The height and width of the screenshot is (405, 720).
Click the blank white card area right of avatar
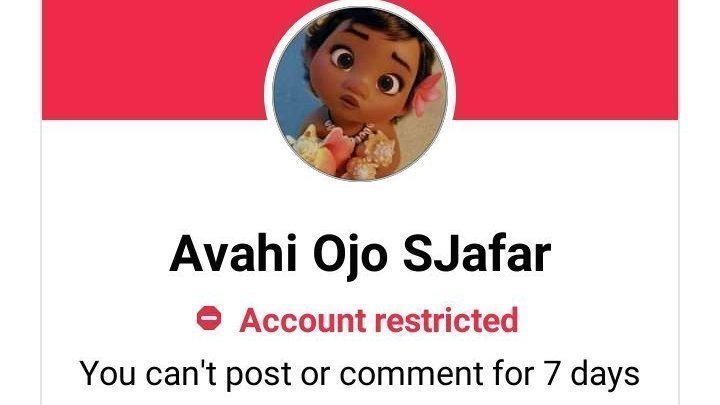tap(565, 174)
